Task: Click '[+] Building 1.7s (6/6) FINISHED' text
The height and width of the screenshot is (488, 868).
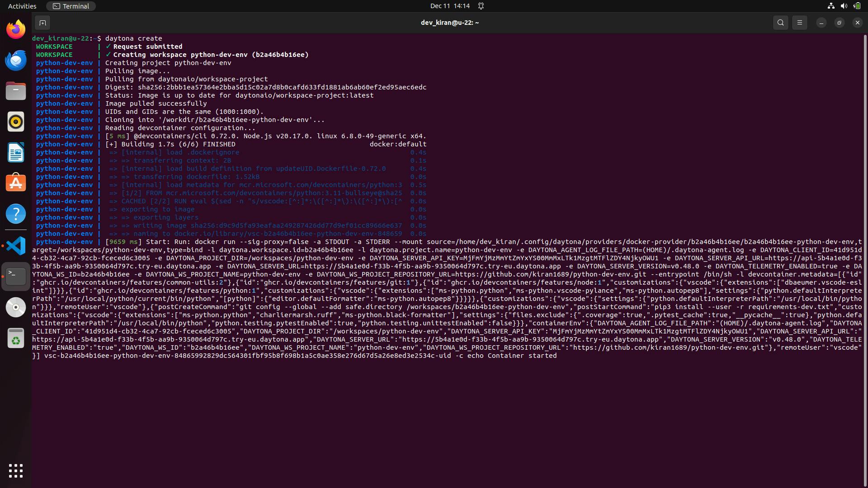Action: [x=170, y=144]
